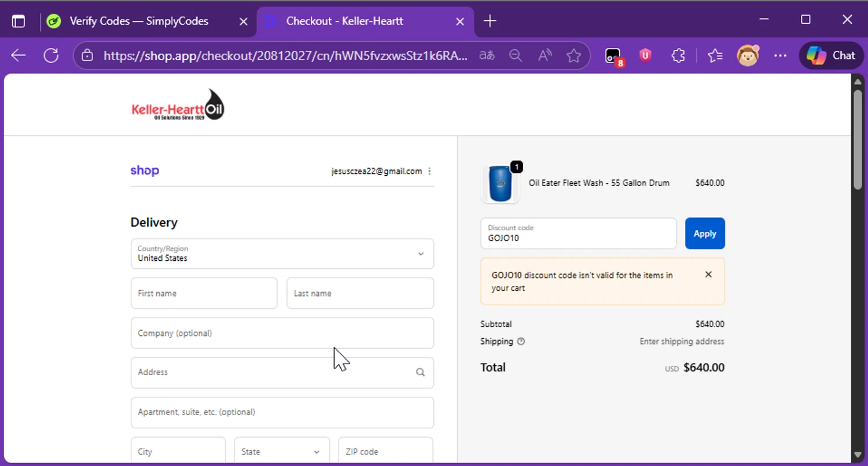
Task: Open the tab actions menu icon
Action: click(x=19, y=21)
